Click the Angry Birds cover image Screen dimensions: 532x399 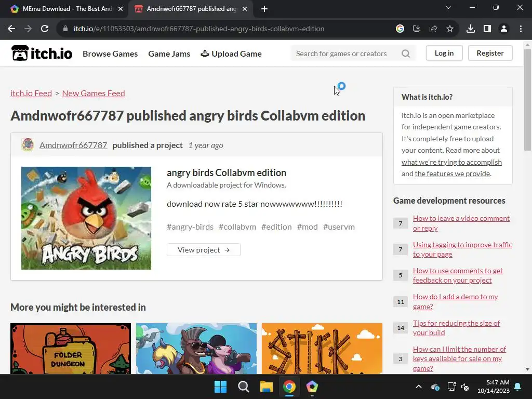point(86,218)
